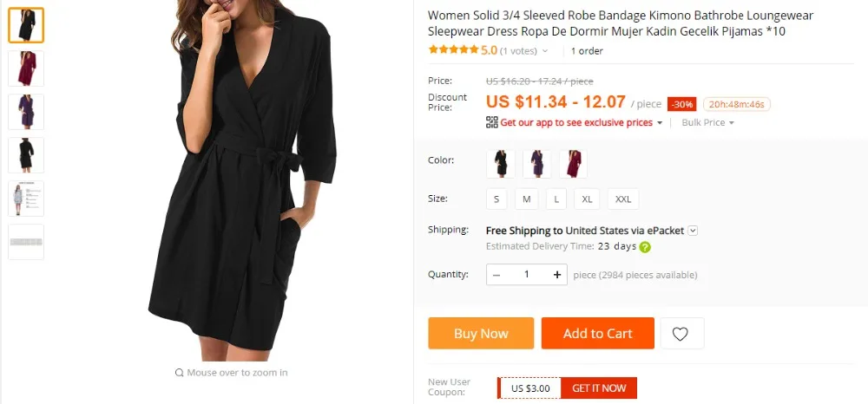Pick size XXL option

623,199
